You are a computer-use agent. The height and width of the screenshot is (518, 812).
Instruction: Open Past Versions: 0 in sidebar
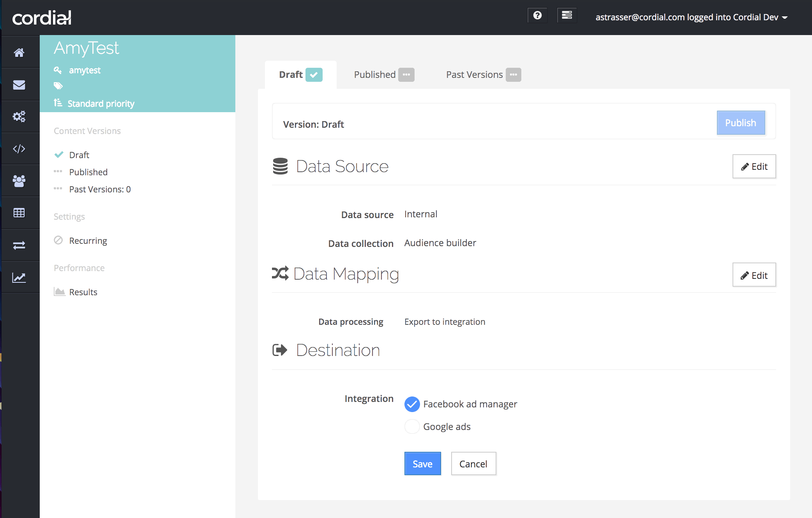100,189
